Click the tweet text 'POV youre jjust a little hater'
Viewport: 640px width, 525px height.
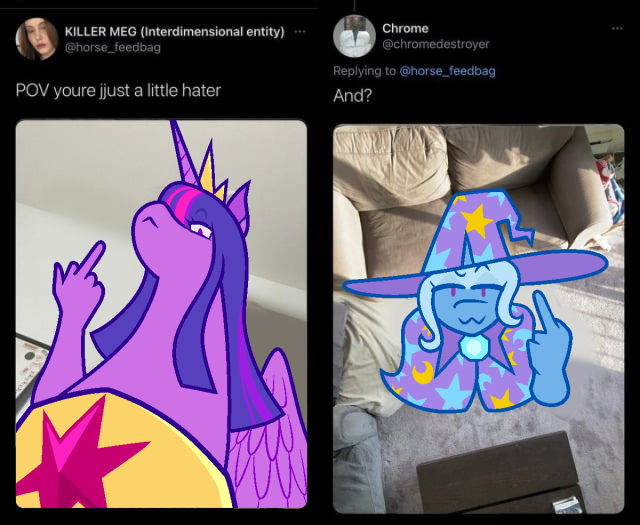point(118,90)
